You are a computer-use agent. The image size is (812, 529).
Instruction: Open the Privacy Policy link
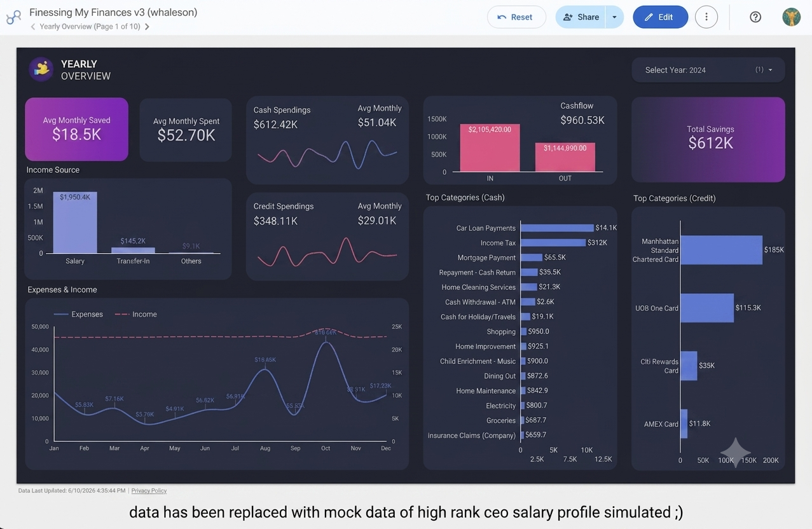tap(149, 491)
